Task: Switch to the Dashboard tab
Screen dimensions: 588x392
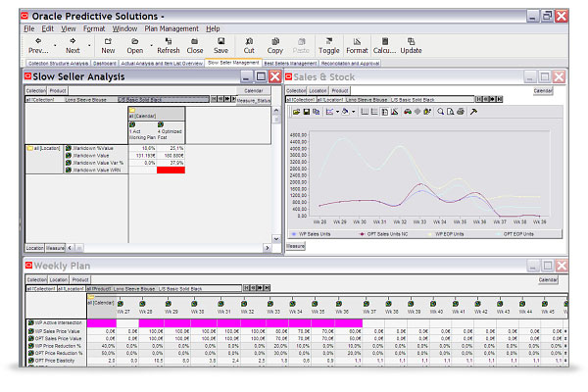Action: click(104, 64)
